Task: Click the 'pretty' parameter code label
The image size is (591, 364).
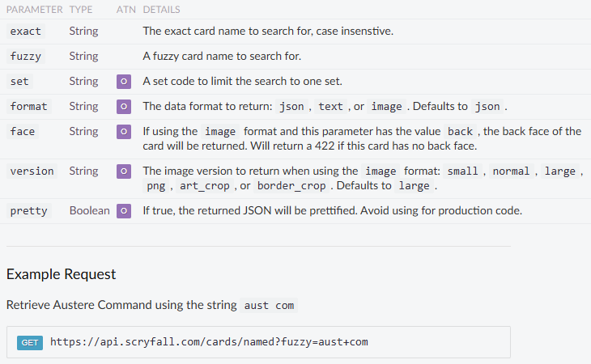Action: tap(28, 211)
